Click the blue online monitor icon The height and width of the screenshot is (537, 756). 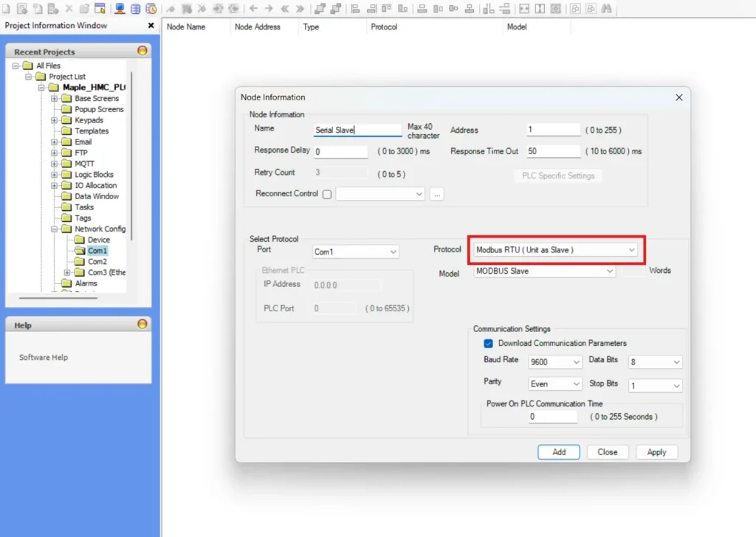(119, 9)
